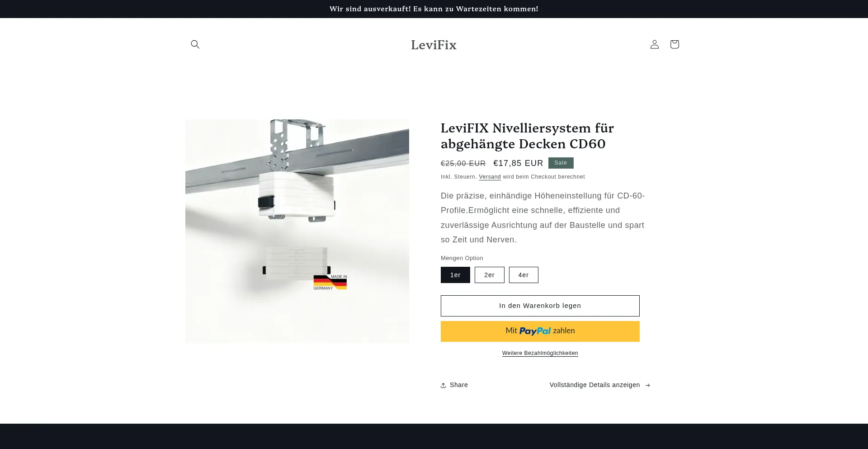Select the 2er quantity option
Image resolution: width=868 pixels, height=449 pixels.
[x=489, y=275]
